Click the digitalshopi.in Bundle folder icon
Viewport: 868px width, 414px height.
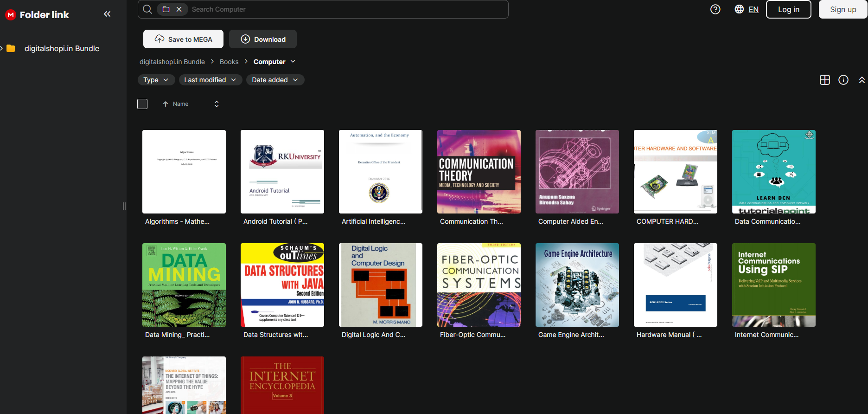pos(11,48)
